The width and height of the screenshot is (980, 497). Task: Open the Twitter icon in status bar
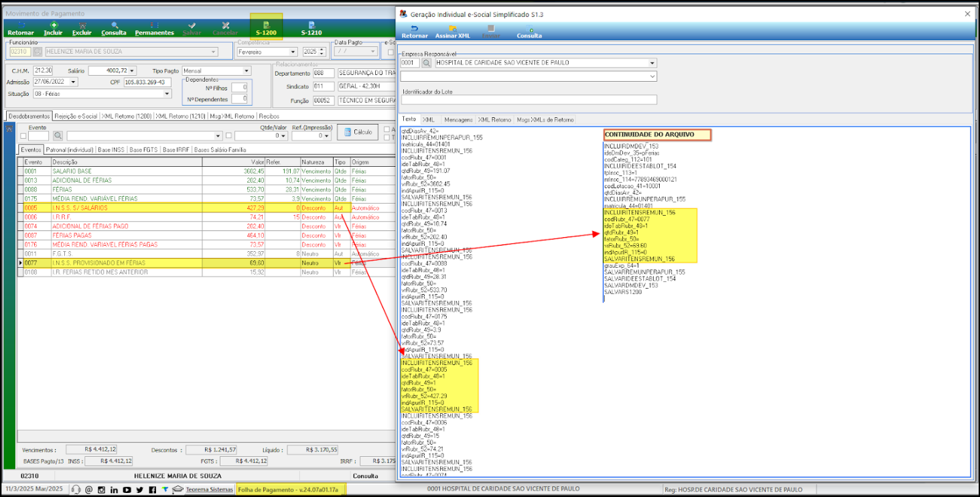(140, 490)
